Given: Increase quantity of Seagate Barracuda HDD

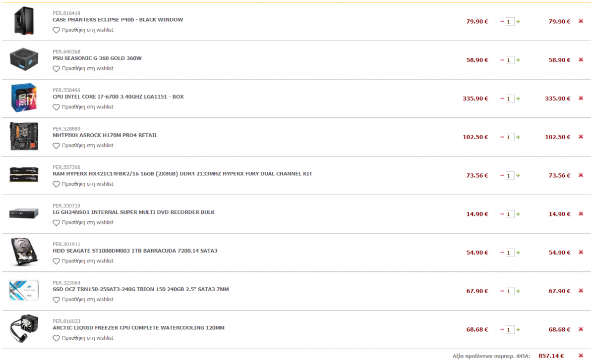Looking at the screenshot, I should (x=518, y=253).
